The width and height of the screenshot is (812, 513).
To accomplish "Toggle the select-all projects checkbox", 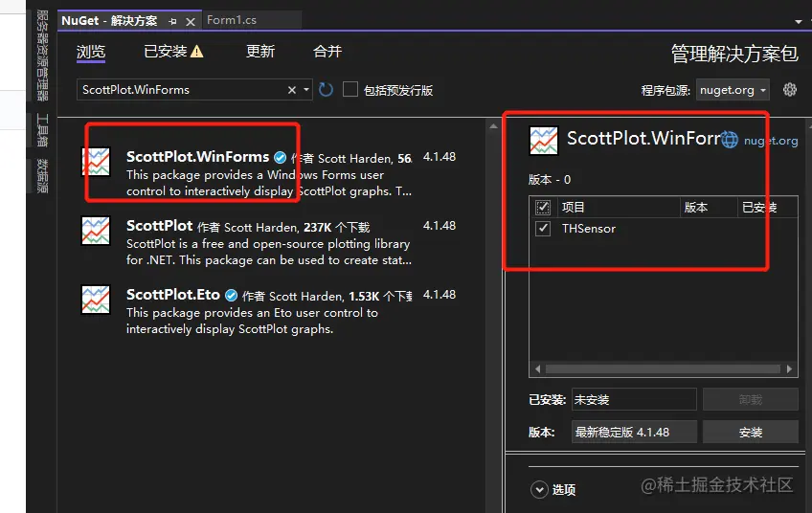I will pos(543,208).
